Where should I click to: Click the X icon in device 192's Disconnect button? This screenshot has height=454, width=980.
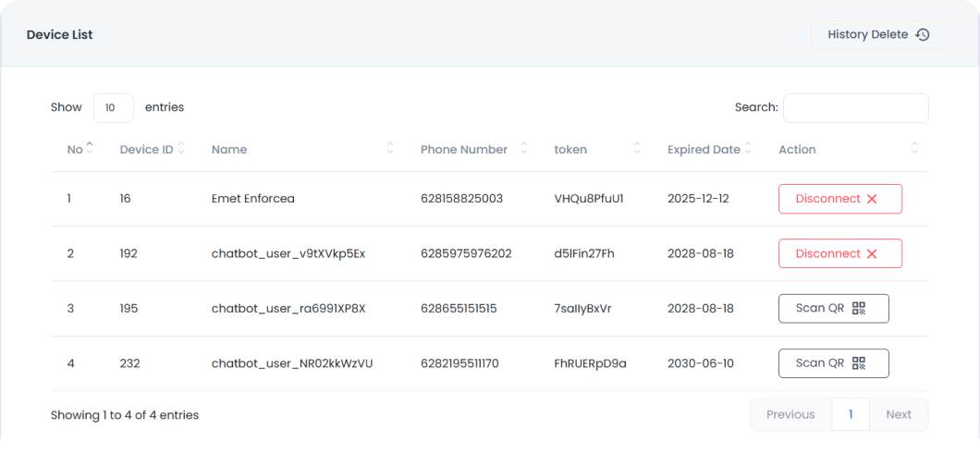tap(872, 253)
